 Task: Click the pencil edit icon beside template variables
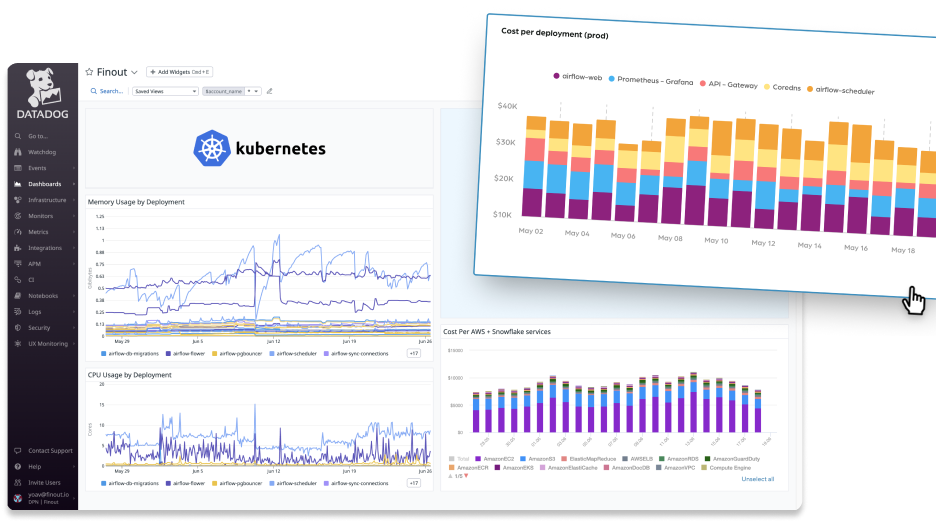(x=270, y=91)
